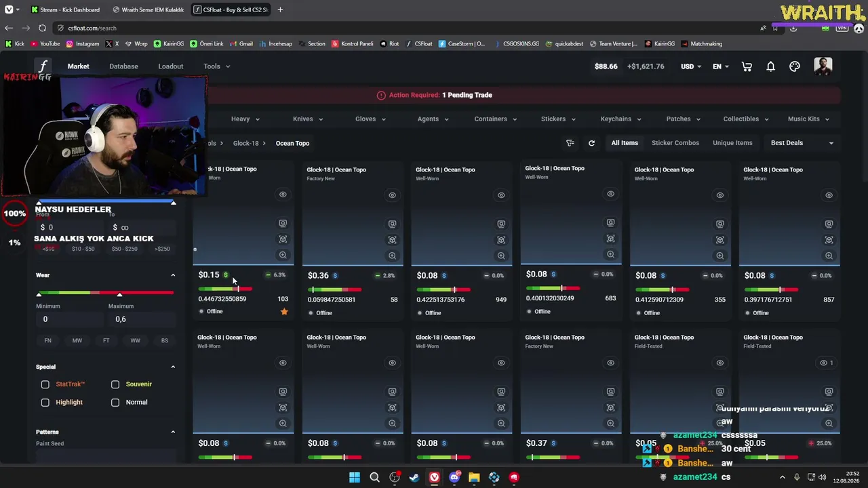Click the orange star on the $0.15 listing

[x=284, y=312]
